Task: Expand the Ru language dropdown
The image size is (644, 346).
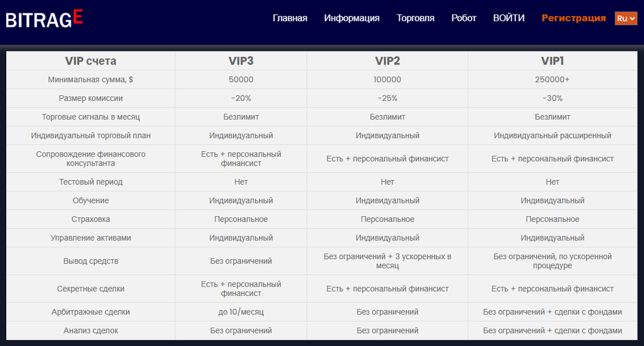Action: coord(626,19)
